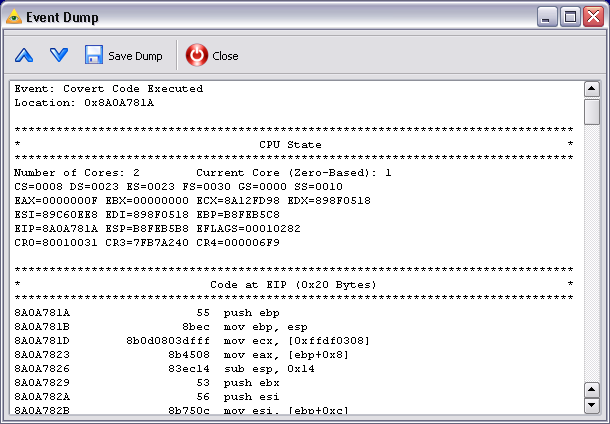Click the 'SS=0010' register value
Image resolution: width=610 pixels, height=424 pixels.
[318, 187]
